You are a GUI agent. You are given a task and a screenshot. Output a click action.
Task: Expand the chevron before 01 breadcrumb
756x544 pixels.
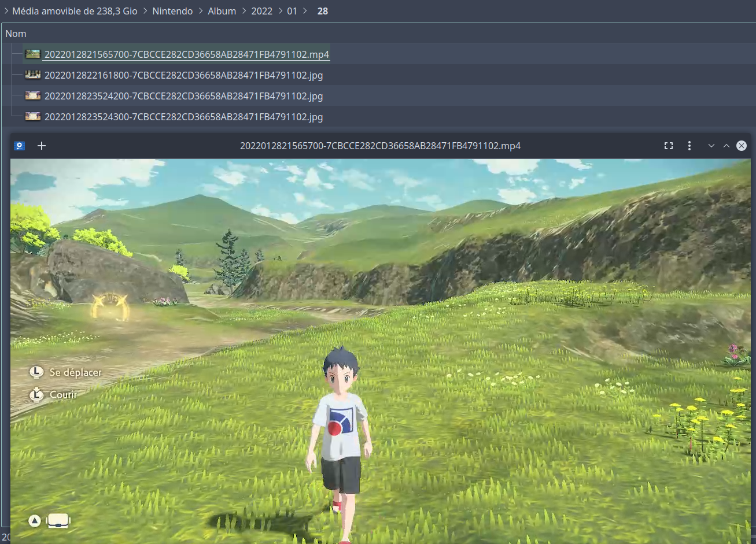click(280, 11)
